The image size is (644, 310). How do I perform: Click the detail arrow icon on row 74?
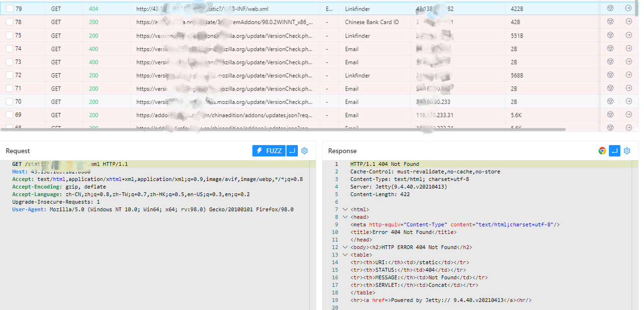tap(628, 48)
